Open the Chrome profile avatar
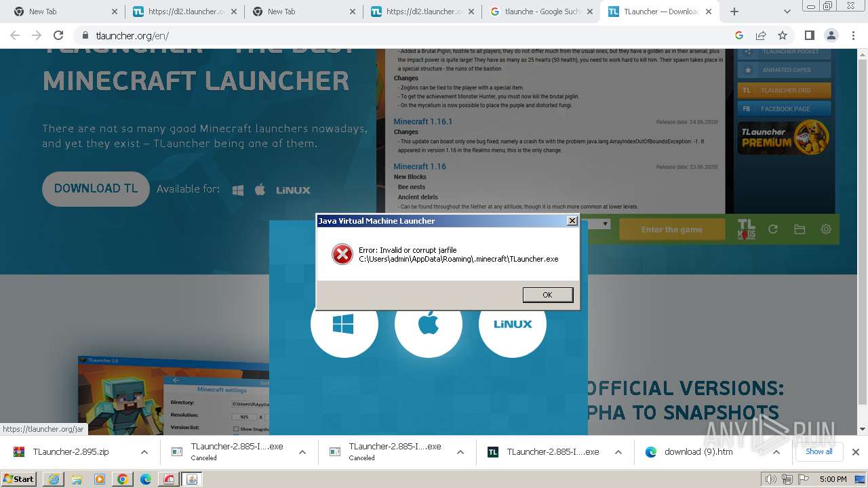 [x=831, y=36]
